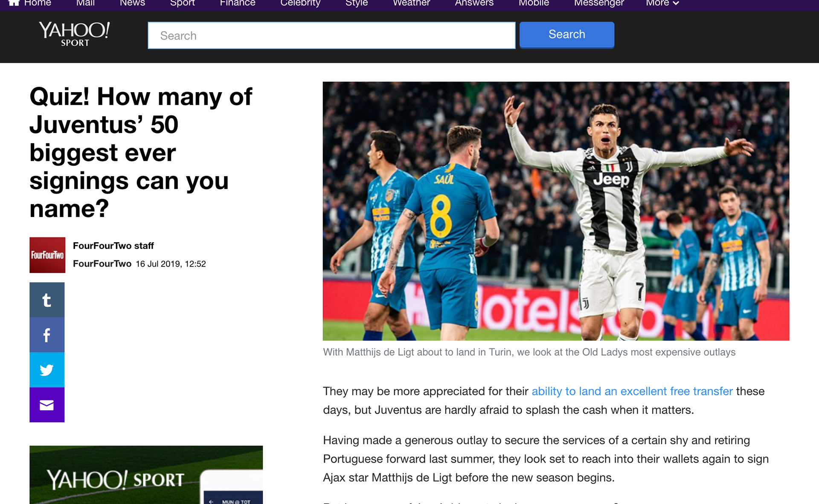Share the article on Tumblr

coord(47,300)
